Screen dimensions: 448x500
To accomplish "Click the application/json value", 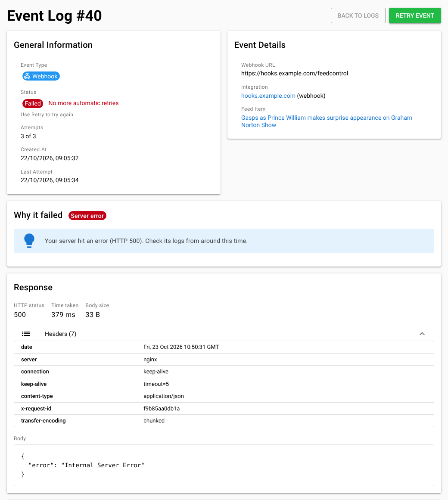I will coord(164,396).
